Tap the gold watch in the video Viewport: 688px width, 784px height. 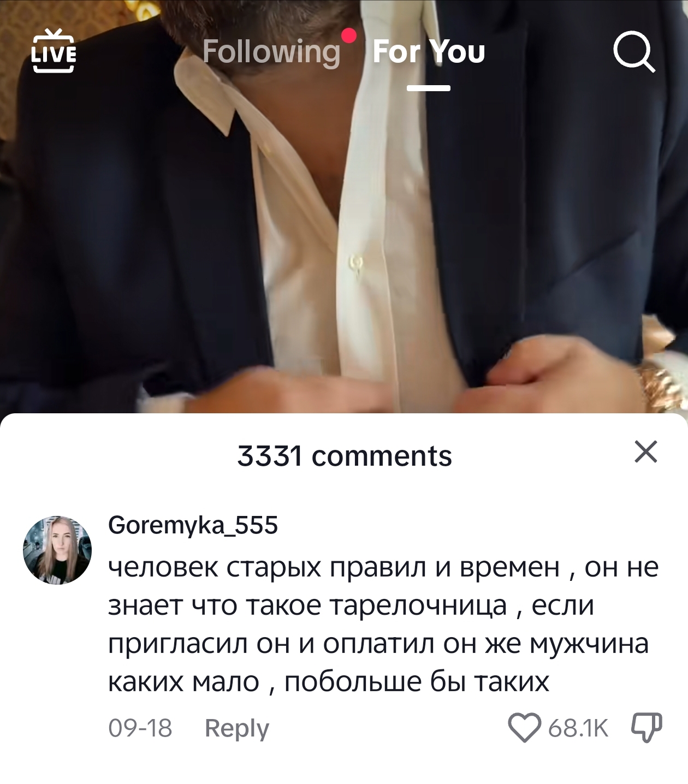click(662, 382)
